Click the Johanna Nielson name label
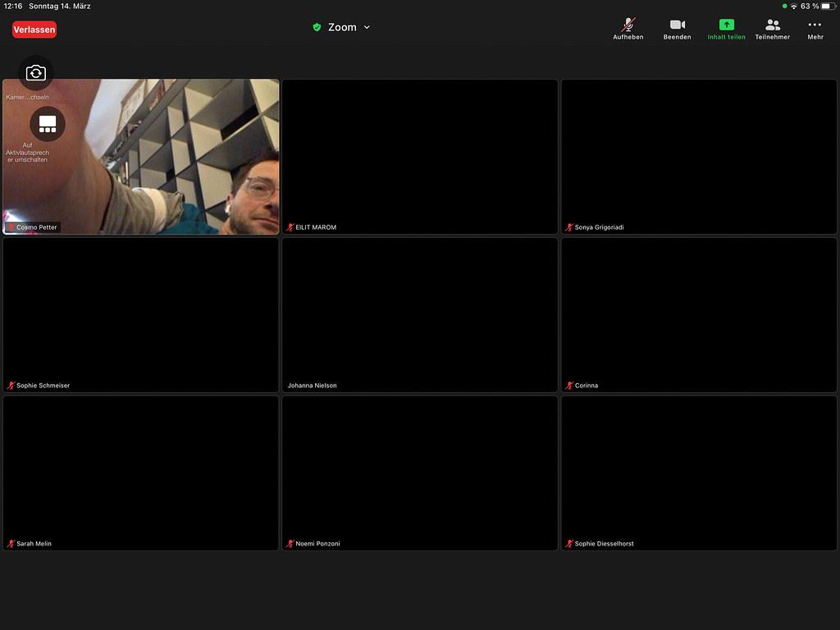Image resolution: width=840 pixels, height=630 pixels. (x=313, y=386)
